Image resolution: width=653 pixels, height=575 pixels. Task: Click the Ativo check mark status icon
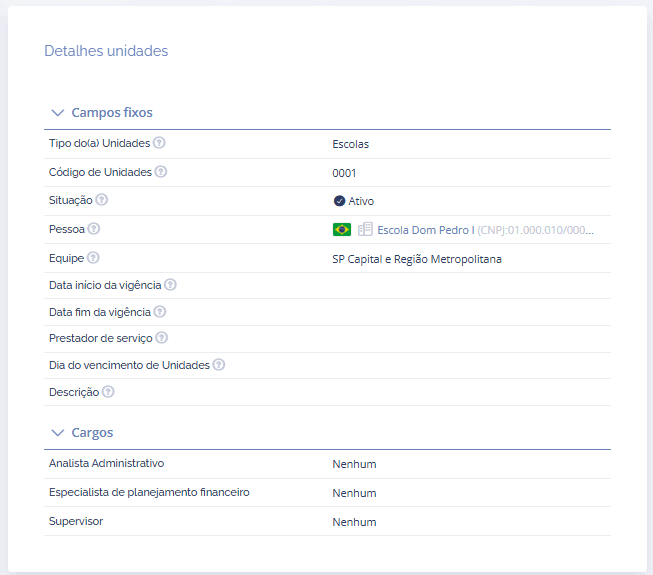click(x=339, y=201)
